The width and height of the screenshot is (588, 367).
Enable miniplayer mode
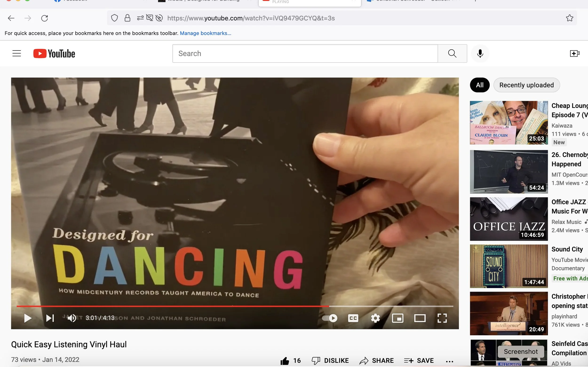[398, 318]
